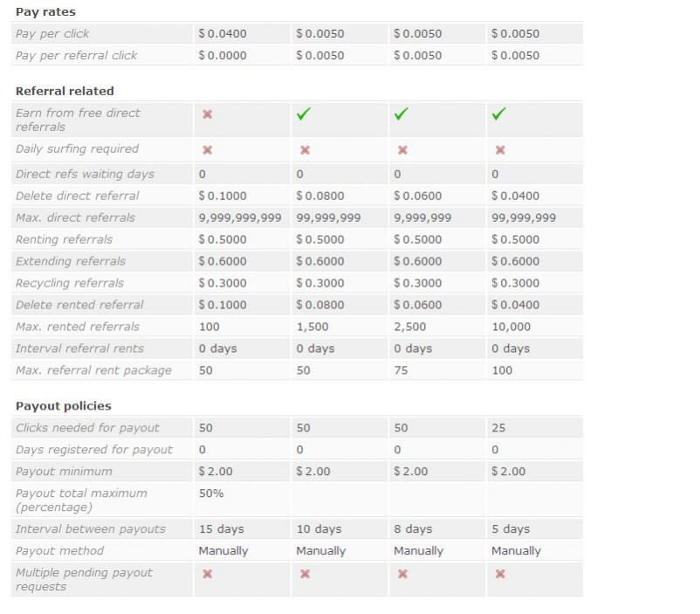Click the last red X in the Daily surfing required row
The image size is (700, 614).
499,149
